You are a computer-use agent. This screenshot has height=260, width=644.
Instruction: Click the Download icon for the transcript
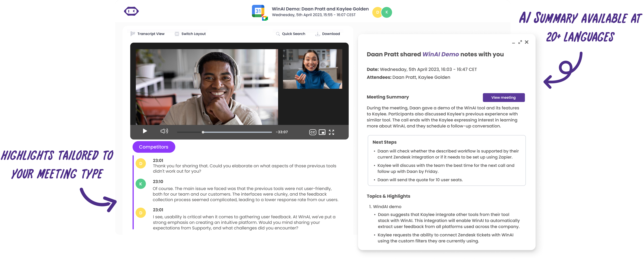pyautogui.click(x=317, y=34)
